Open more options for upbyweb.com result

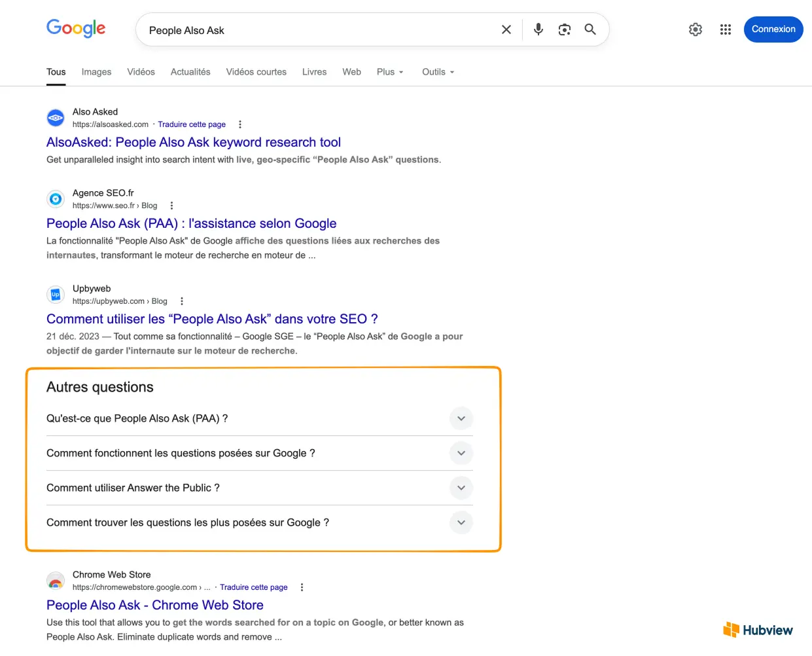182,301
